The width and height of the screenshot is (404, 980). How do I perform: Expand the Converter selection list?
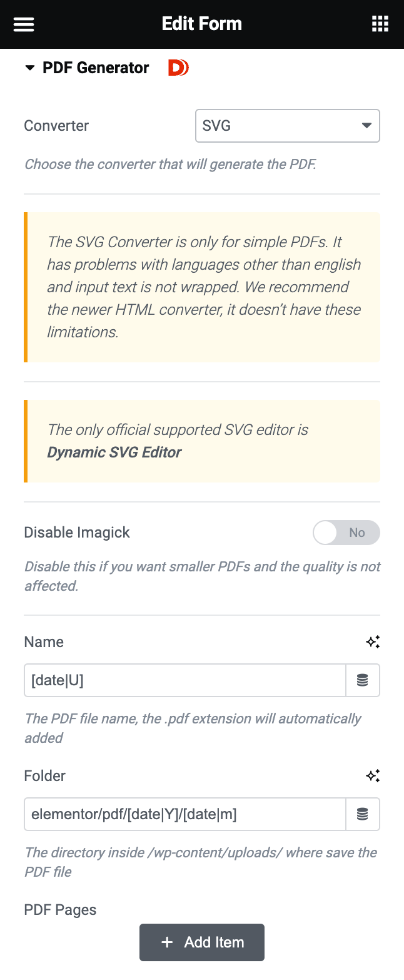tap(288, 126)
